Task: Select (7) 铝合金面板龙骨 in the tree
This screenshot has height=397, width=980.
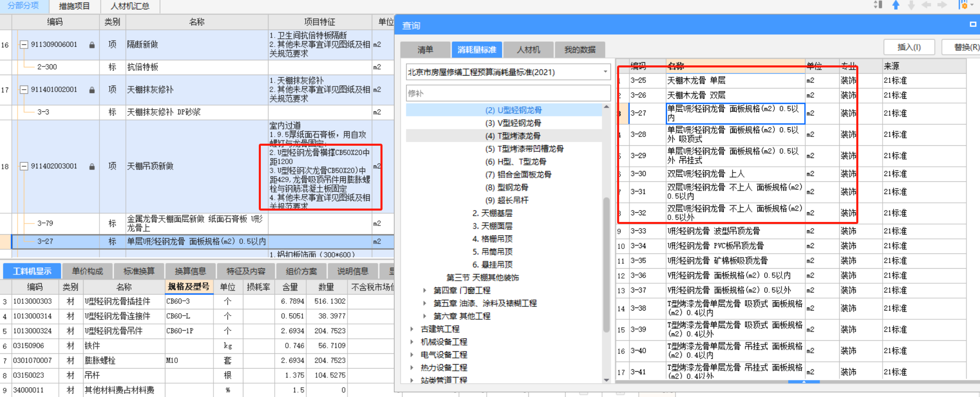Action: pos(519,175)
